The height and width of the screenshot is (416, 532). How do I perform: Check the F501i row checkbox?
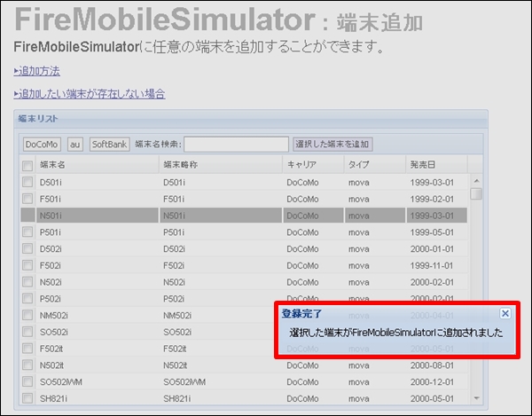point(27,199)
